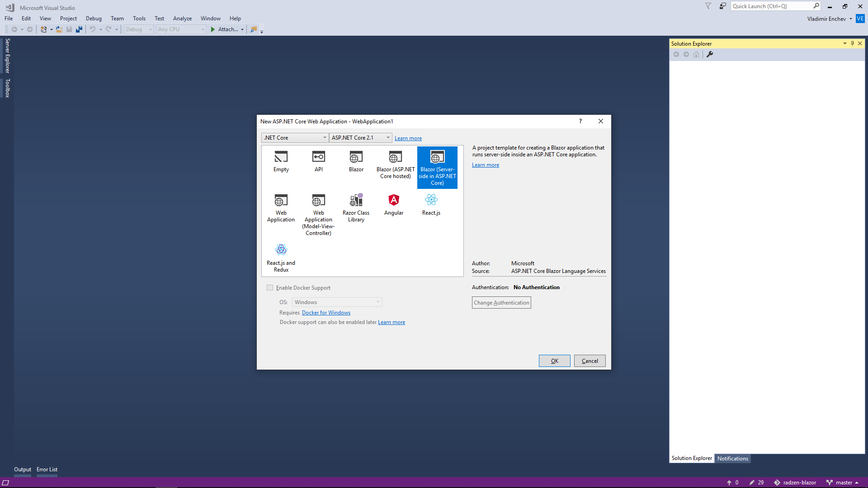The image size is (868, 488).
Task: Open the Project menu
Action: (68, 19)
